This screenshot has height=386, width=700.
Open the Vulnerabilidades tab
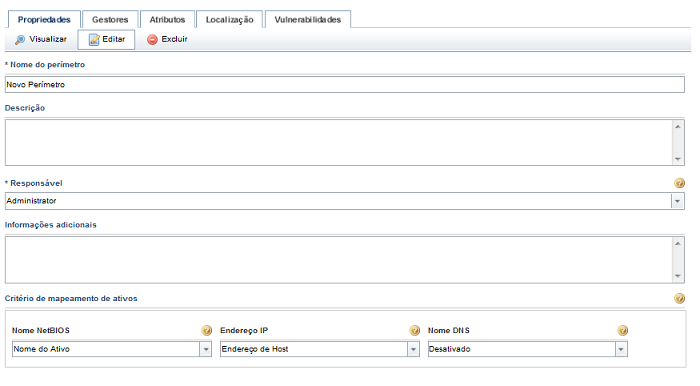(308, 20)
